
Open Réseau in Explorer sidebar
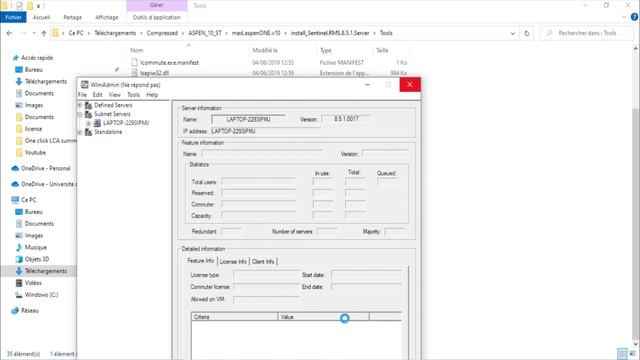(x=30, y=311)
